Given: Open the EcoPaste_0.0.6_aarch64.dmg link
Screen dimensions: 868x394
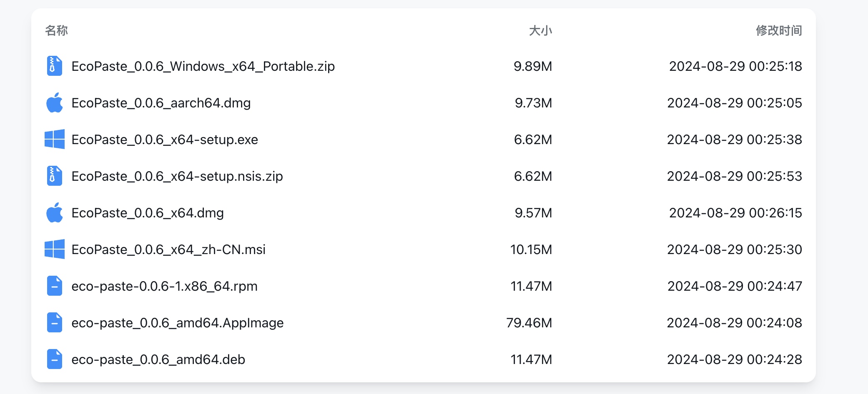Looking at the screenshot, I should (161, 103).
